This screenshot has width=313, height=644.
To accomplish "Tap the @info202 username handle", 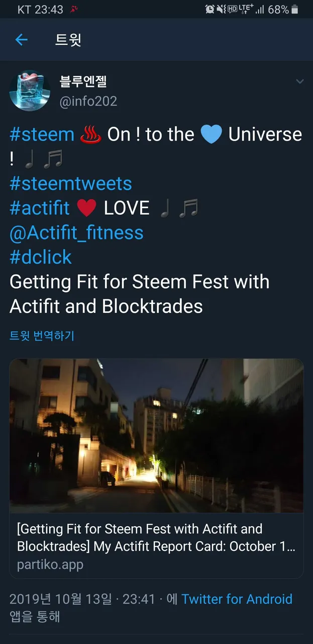I will pyautogui.click(x=88, y=101).
